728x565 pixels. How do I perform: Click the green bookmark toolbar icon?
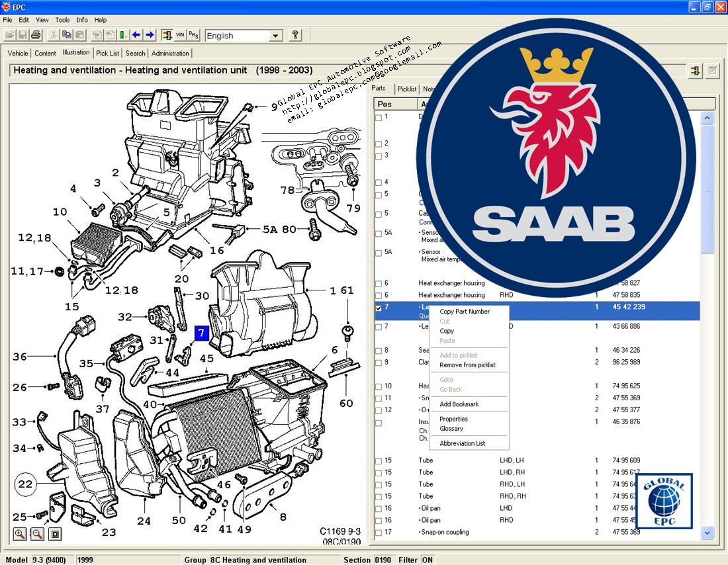click(x=123, y=35)
